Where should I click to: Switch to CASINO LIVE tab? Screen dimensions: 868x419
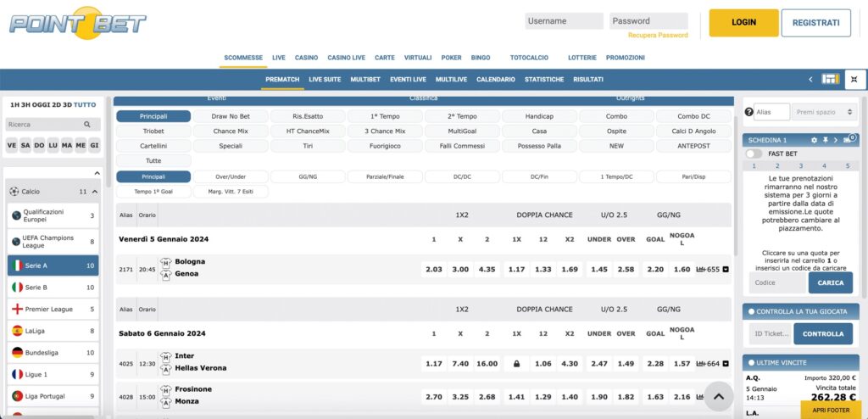(346, 58)
